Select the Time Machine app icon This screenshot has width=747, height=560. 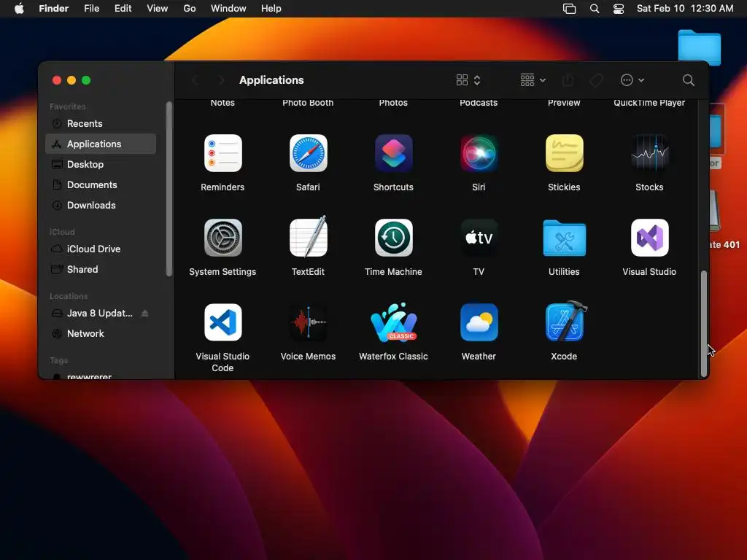click(x=393, y=238)
